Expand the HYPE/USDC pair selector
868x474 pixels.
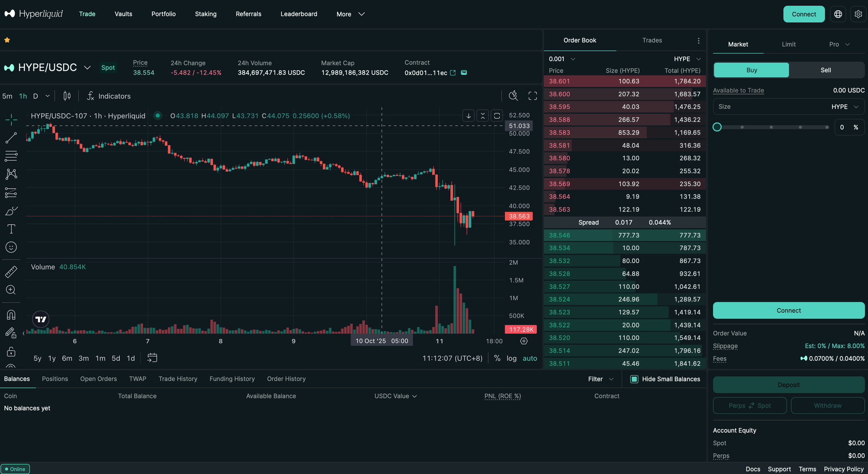click(x=87, y=68)
